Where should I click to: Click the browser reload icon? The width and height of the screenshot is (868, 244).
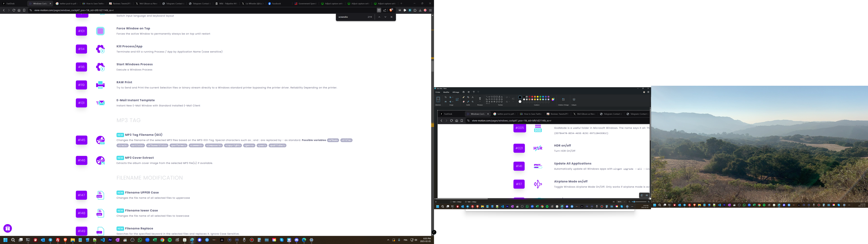(x=14, y=10)
